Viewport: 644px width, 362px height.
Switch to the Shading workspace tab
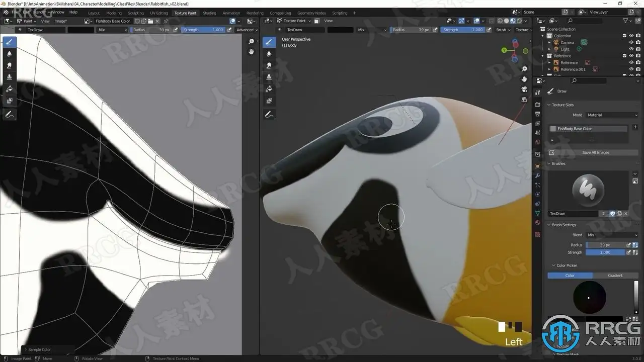tap(209, 13)
